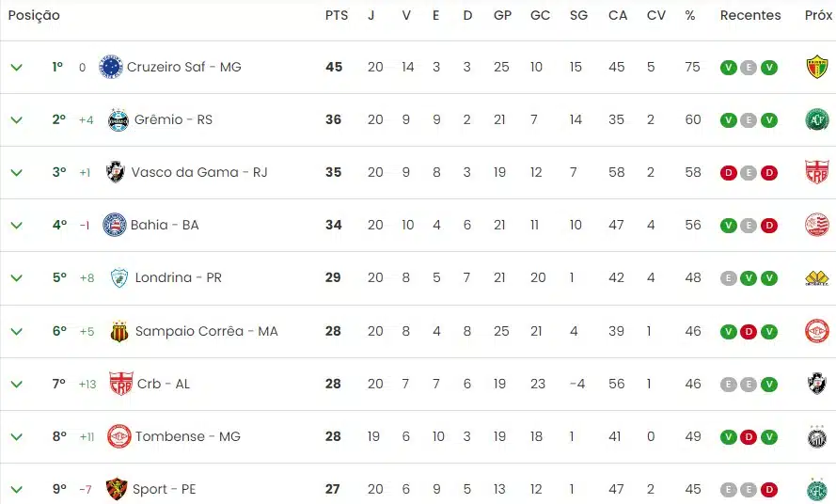
Task: Click the Bahia club crest icon
Action: pos(115,225)
